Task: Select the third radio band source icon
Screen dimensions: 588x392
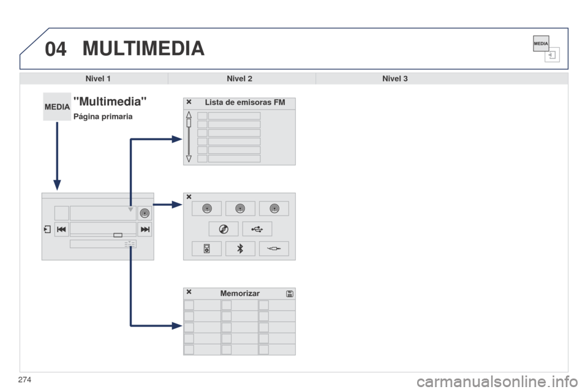Action: click(274, 209)
